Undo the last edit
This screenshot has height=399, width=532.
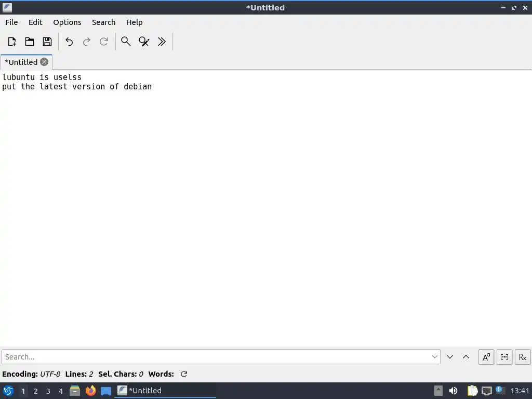click(x=69, y=42)
